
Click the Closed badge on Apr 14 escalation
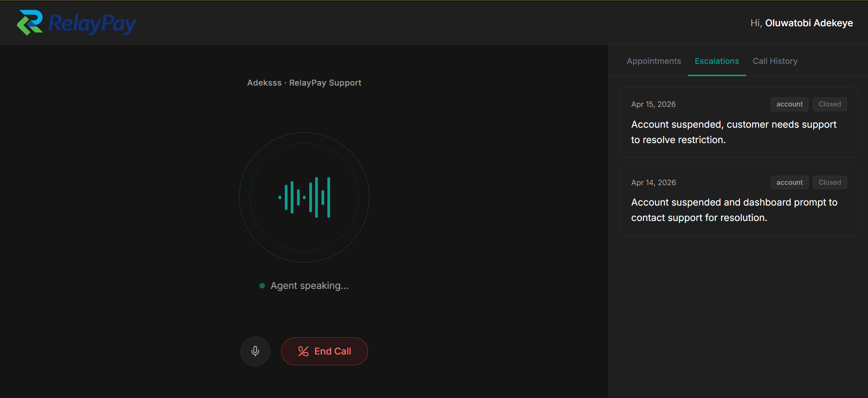(830, 182)
